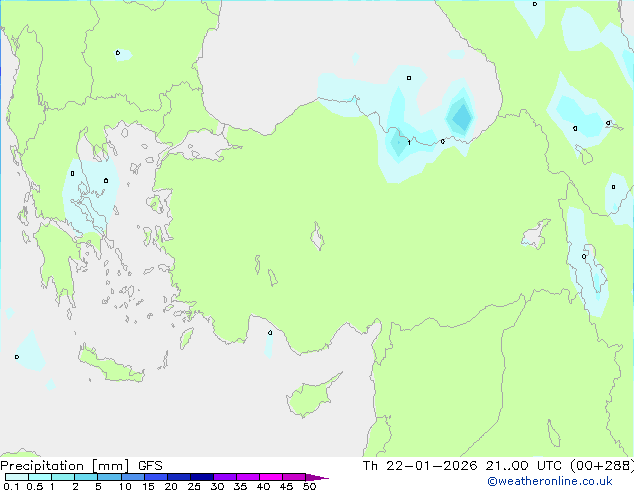The image size is (634, 490).
Task: Click the '10' legend scale label
Action: [x=125, y=486]
